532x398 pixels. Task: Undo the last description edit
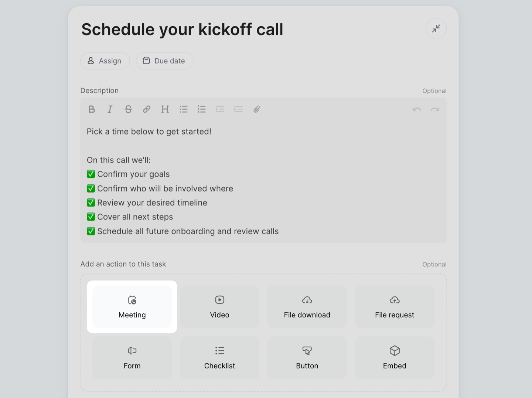(x=417, y=109)
